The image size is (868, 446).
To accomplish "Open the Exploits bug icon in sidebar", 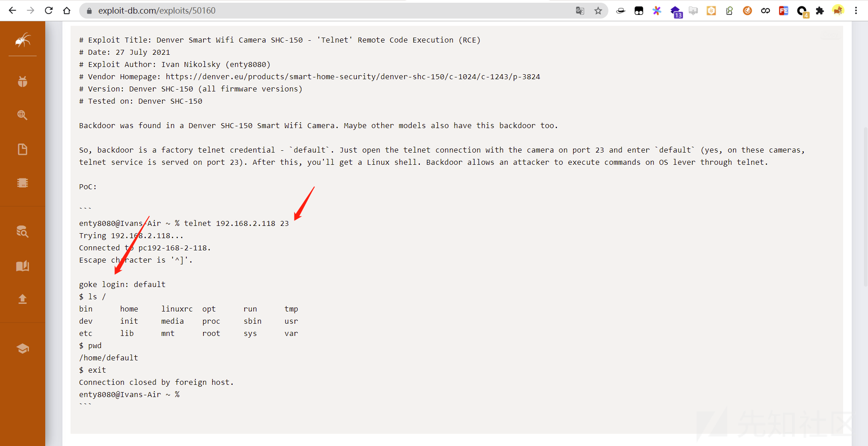I will pos(23,82).
